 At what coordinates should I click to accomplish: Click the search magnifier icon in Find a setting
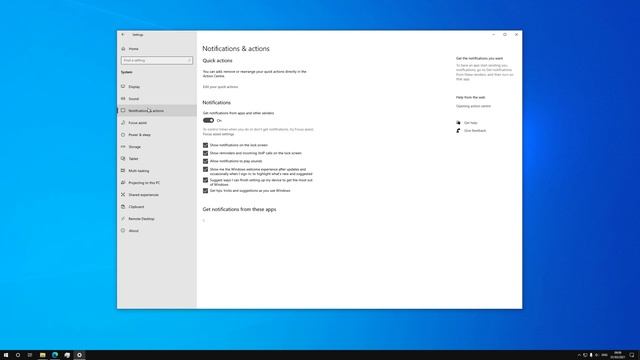(189, 60)
